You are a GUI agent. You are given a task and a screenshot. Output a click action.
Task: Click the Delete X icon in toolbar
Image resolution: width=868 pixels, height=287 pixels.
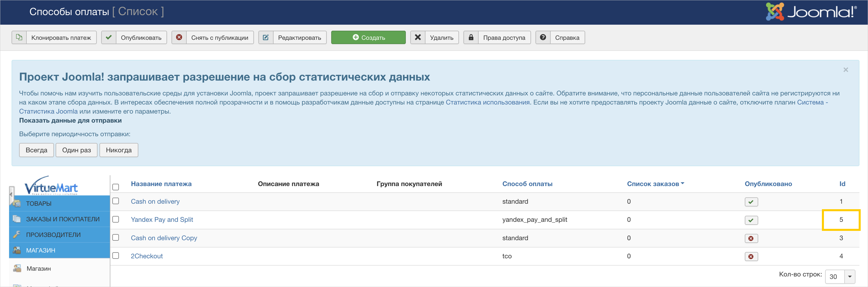pyautogui.click(x=417, y=38)
